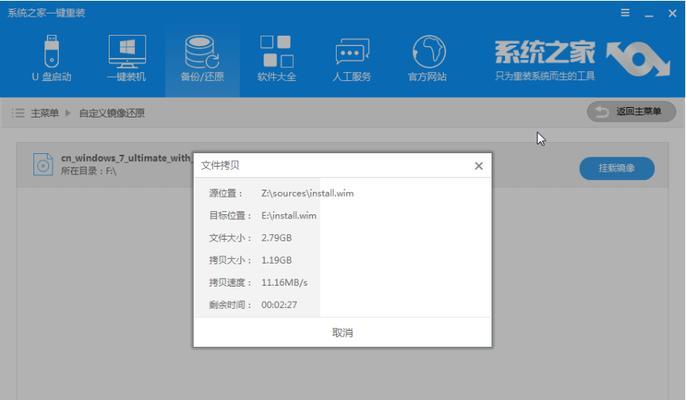
Task: Close the 文件拷贝 dialog with X
Action: [x=479, y=166]
